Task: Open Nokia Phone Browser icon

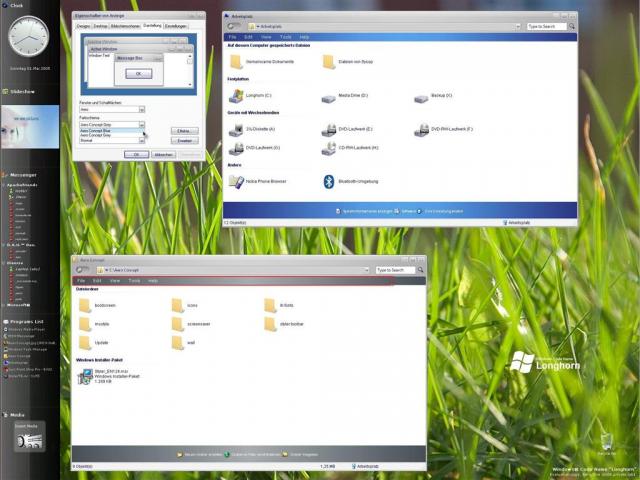Action: pos(236,182)
